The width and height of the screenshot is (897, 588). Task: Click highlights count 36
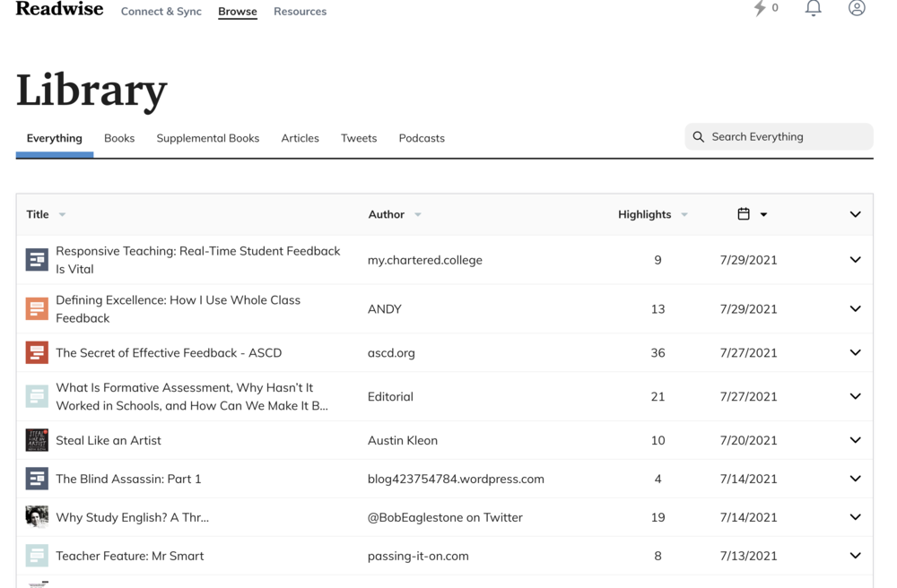[x=658, y=352]
